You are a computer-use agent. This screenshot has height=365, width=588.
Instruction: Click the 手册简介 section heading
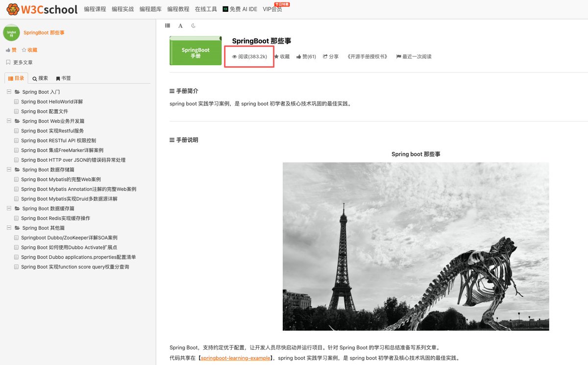(x=184, y=91)
